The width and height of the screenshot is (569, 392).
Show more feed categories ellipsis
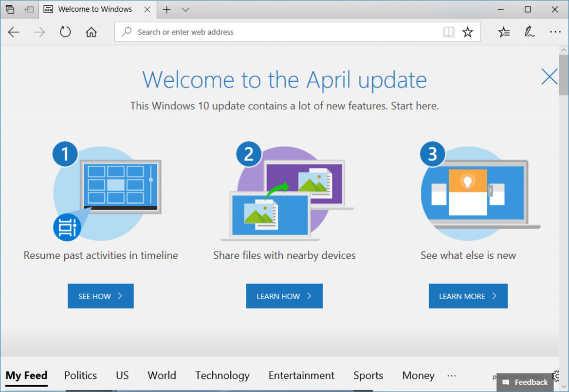pyautogui.click(x=451, y=375)
